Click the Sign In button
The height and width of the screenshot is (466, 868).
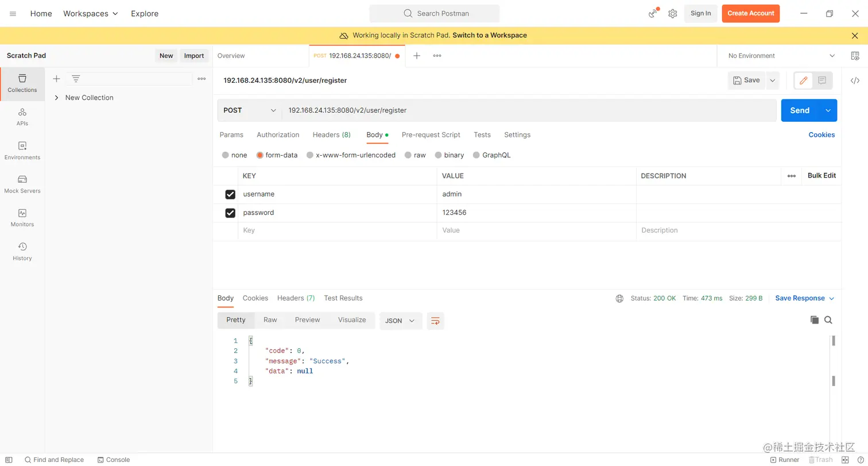pos(700,13)
